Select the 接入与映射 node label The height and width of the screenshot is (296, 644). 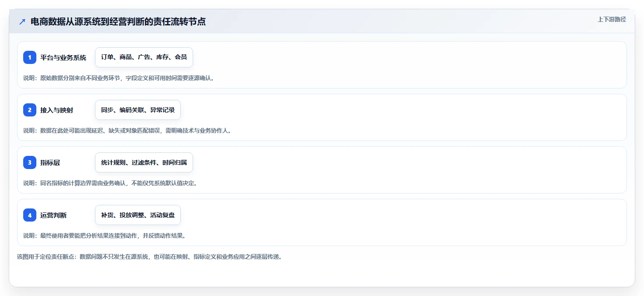[x=57, y=110]
